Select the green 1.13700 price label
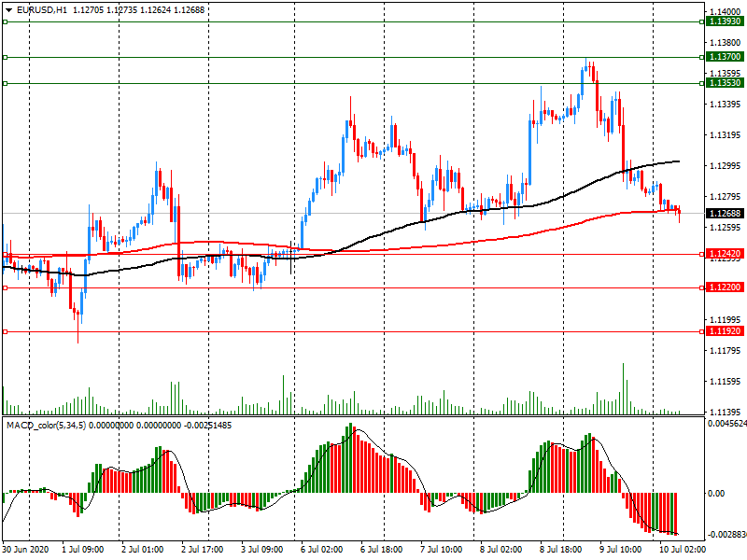747x560 pixels. click(x=725, y=57)
